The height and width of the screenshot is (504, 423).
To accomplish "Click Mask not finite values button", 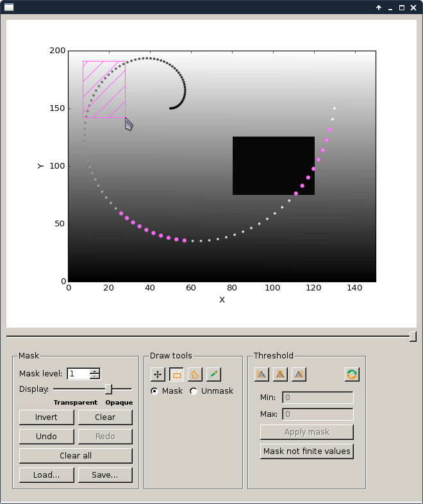I will 307,451.
